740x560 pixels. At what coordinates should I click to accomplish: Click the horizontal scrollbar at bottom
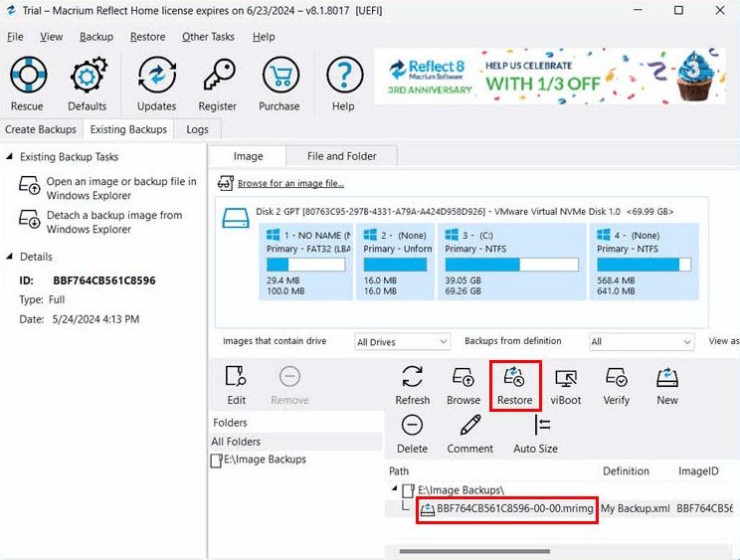[x=474, y=551]
